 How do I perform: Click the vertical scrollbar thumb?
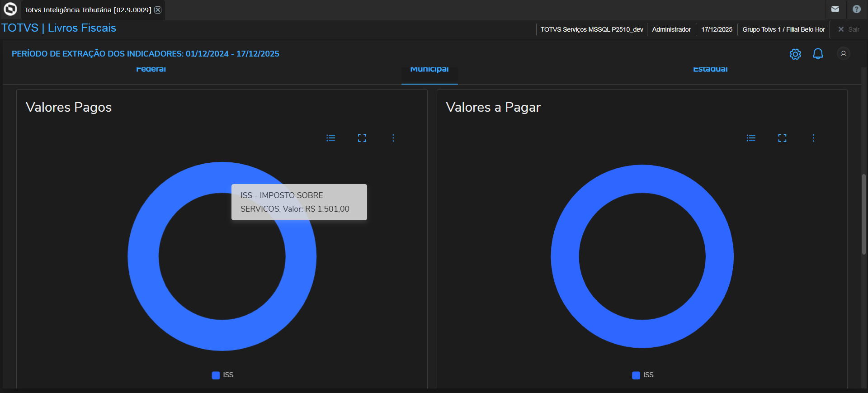[864, 214]
